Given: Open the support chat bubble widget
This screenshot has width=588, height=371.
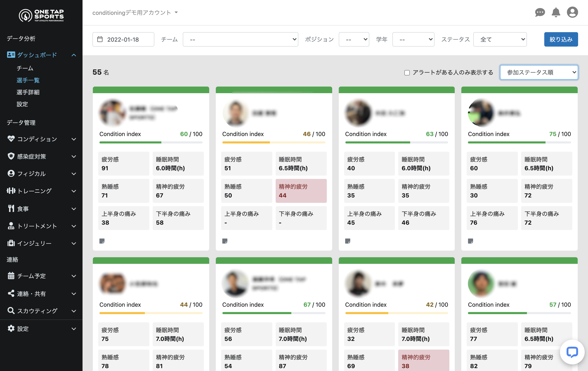Looking at the screenshot, I should (x=572, y=352).
